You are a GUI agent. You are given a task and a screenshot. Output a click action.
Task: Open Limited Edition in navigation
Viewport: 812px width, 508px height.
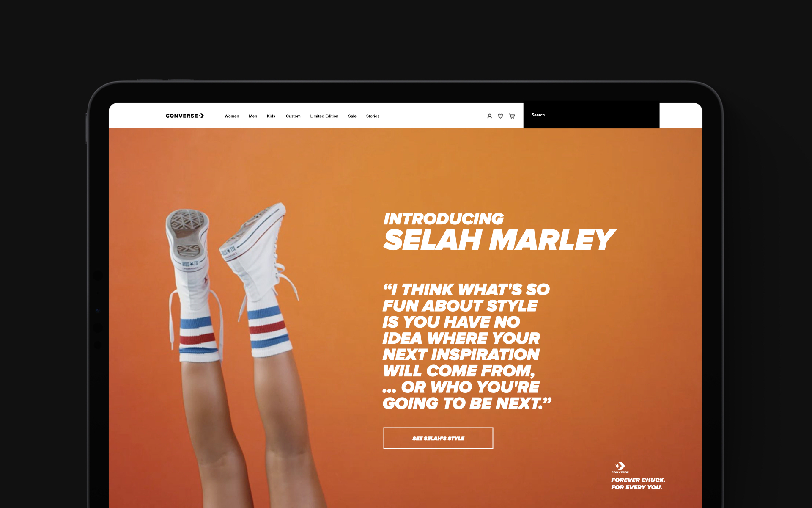click(324, 116)
